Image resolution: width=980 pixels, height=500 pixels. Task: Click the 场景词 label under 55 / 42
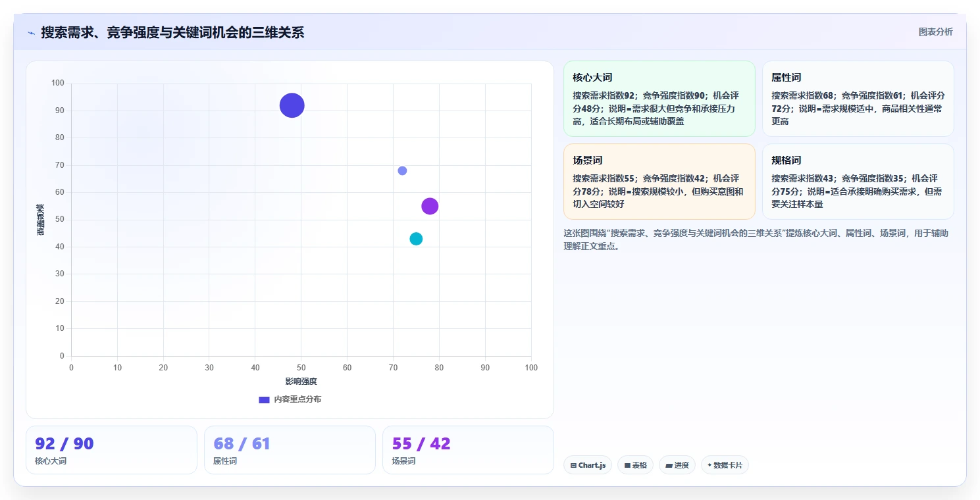coord(403,461)
